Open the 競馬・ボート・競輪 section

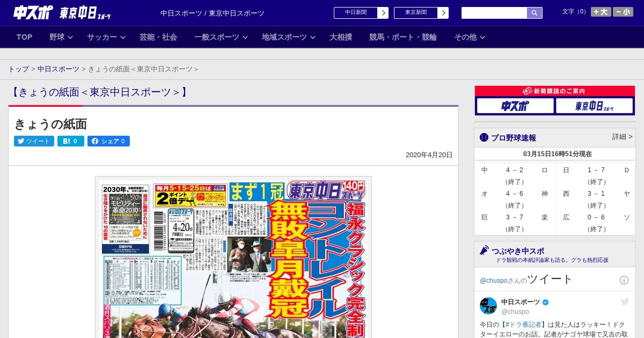click(x=403, y=37)
